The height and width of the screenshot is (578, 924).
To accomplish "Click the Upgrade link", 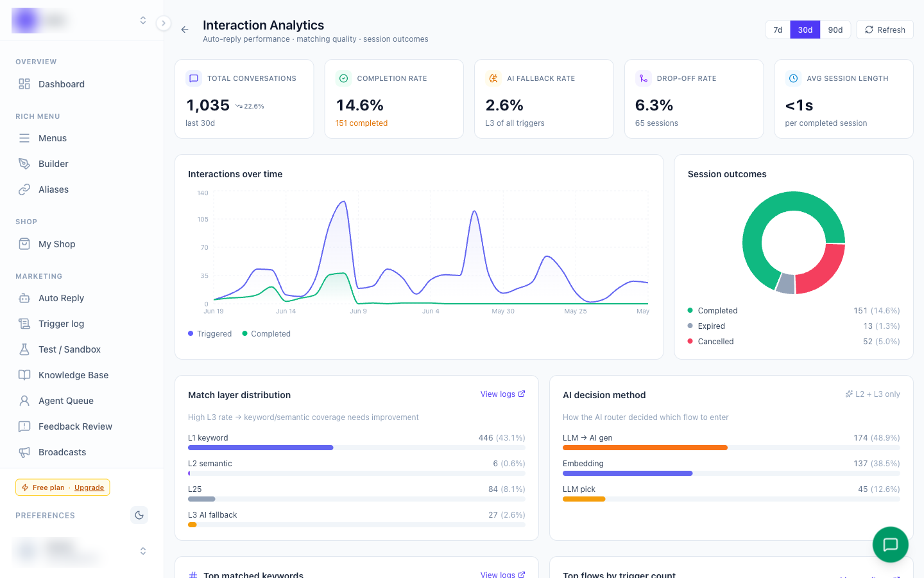I will click(89, 487).
